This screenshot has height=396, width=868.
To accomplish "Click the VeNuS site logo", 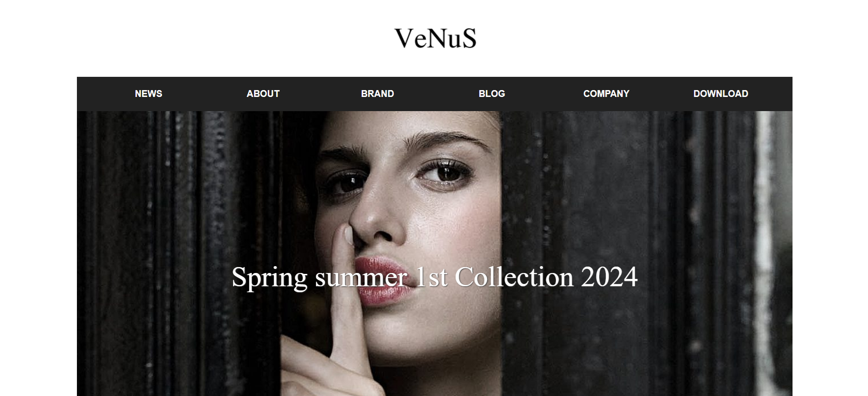I will click(435, 38).
